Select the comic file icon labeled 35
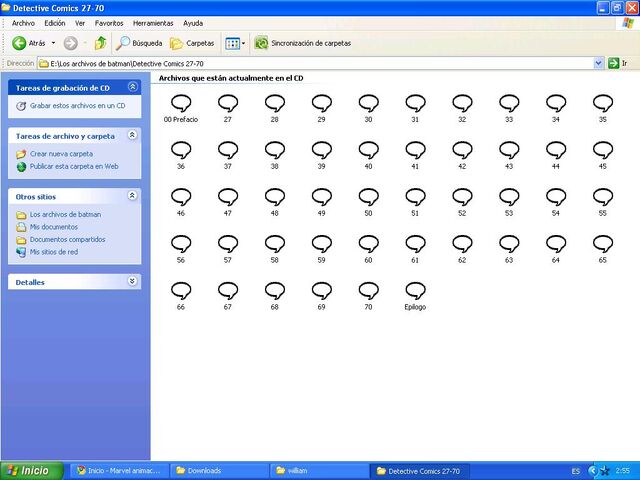 tap(603, 103)
